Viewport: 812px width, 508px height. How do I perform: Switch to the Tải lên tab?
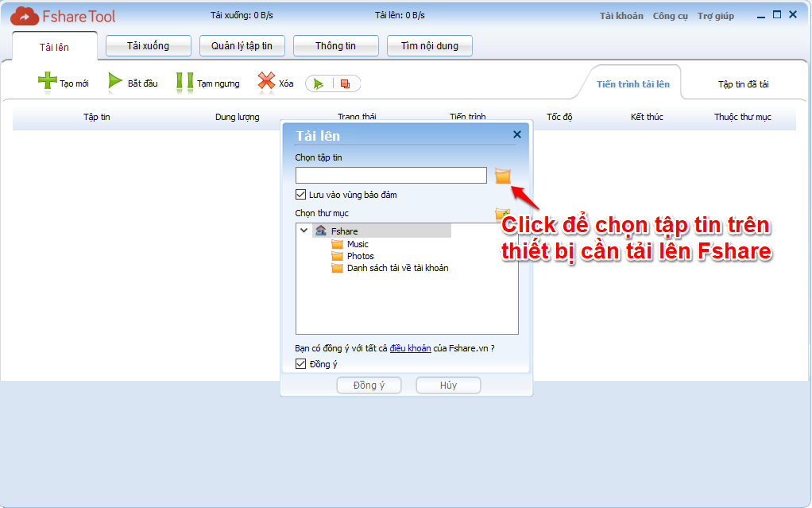pos(54,47)
